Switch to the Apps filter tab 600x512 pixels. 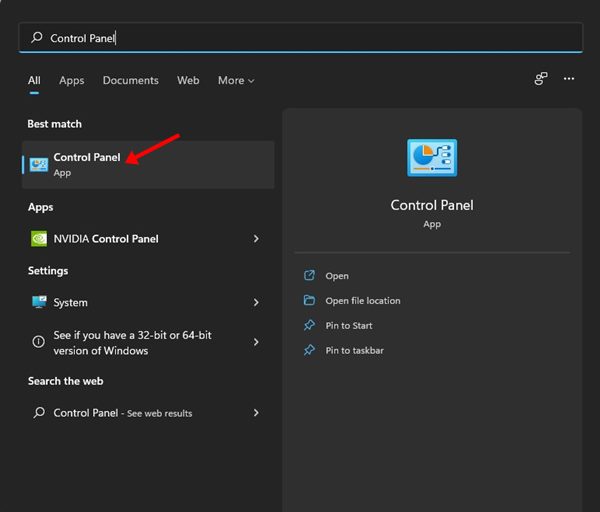(x=71, y=80)
